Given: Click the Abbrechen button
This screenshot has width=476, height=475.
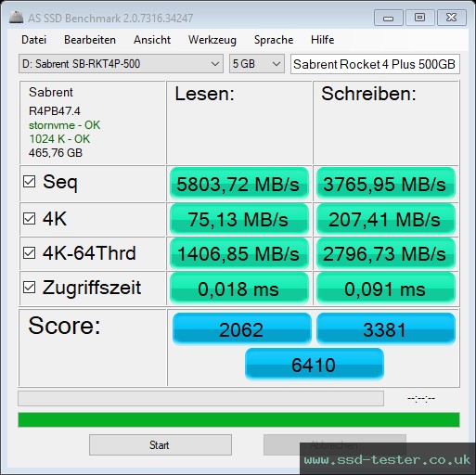Looking at the screenshot, I should (334, 445).
